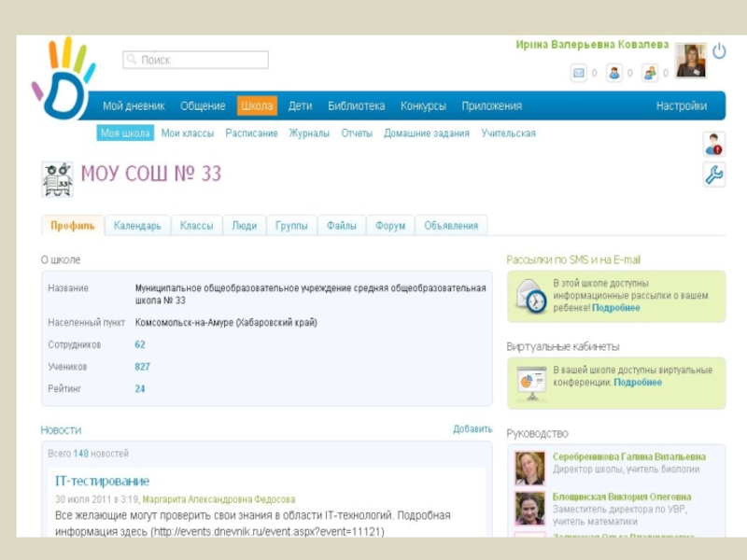The height and width of the screenshot is (560, 747).
Task: Click the Добавить news link
Action: (x=472, y=429)
